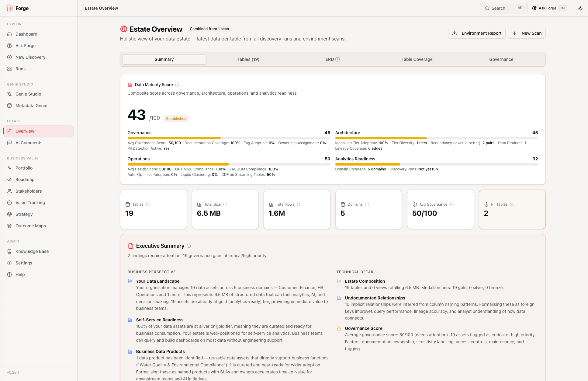Click the Dashboard home icon in sidebar
The width and height of the screenshot is (588, 381).
tap(9, 34)
